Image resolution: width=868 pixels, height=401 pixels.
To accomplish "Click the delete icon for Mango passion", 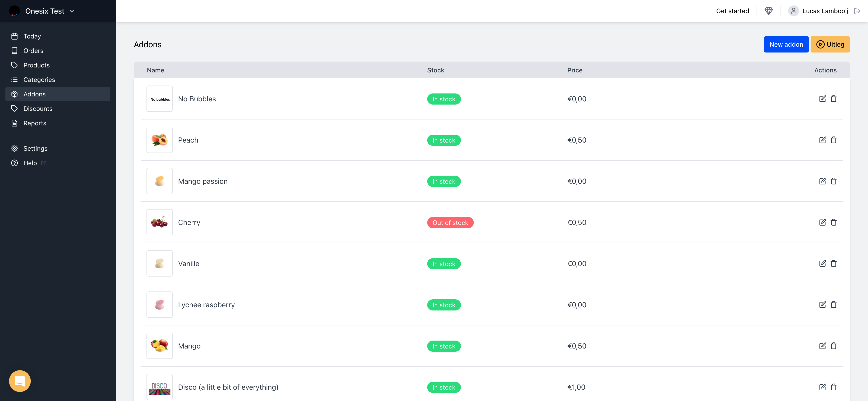I will 834,181.
